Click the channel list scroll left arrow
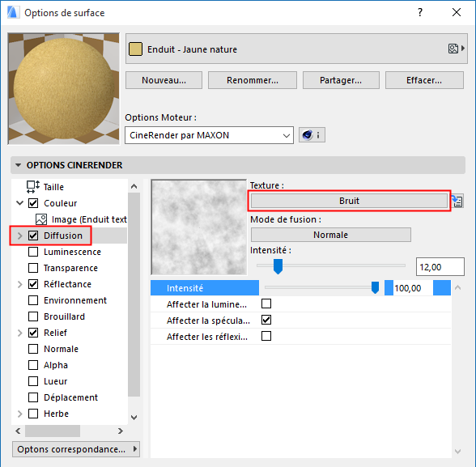The height and width of the screenshot is (467, 476). (x=18, y=431)
